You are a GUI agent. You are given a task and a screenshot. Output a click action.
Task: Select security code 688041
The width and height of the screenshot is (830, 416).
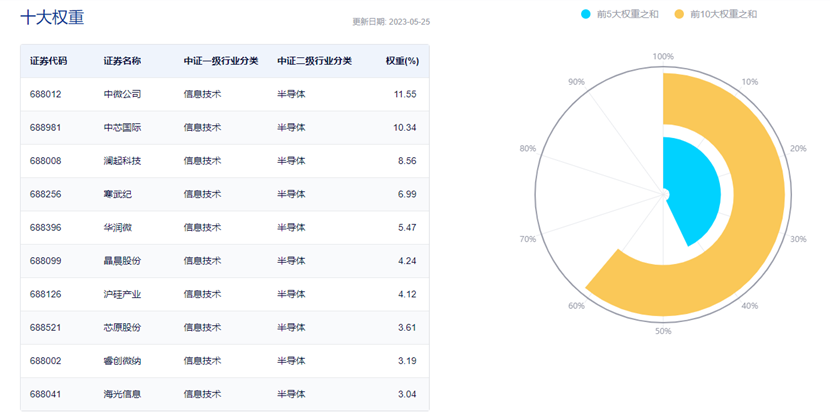(x=46, y=394)
